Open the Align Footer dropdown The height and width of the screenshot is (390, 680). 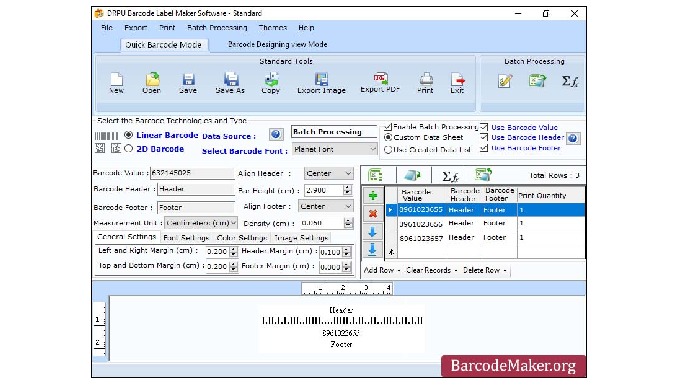pyautogui.click(x=325, y=206)
